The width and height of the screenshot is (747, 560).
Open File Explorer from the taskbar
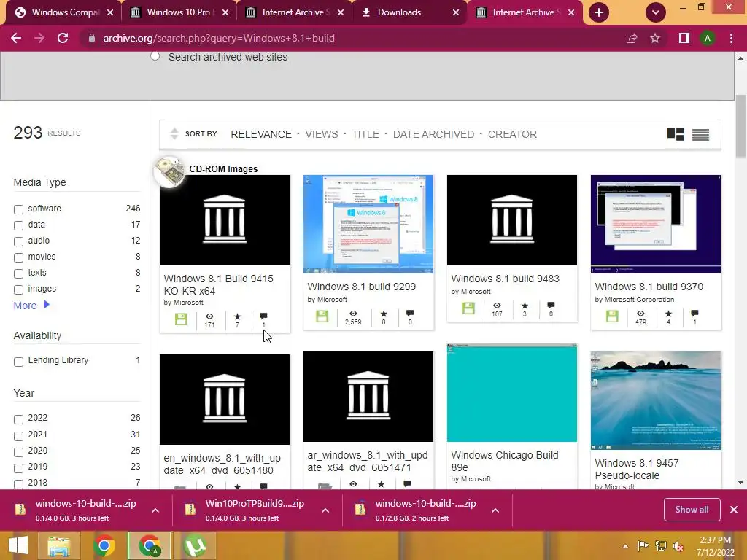click(x=58, y=545)
